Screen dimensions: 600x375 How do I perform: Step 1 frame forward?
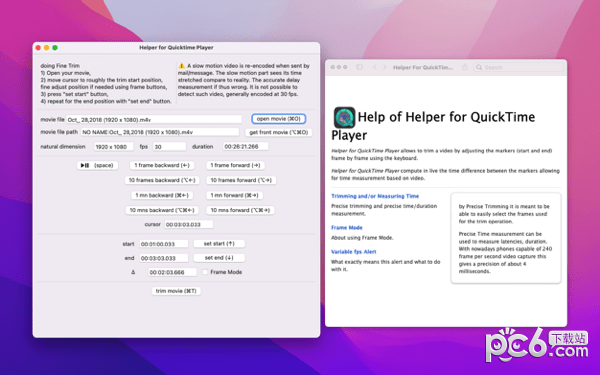[x=235, y=165]
